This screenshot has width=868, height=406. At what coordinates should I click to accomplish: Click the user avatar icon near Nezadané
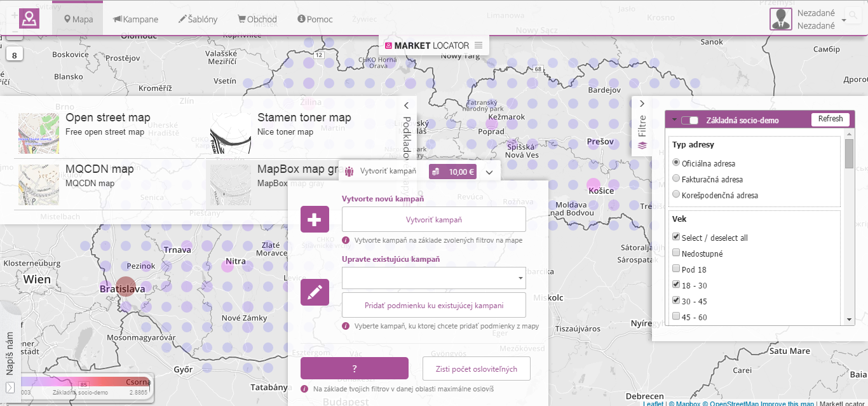[780, 18]
